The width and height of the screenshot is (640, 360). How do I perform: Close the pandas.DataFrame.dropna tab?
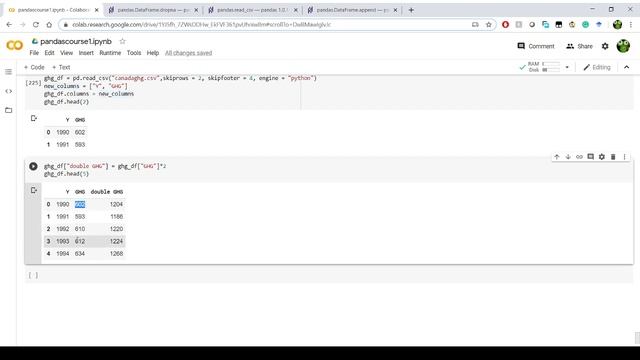pyautogui.click(x=196, y=10)
